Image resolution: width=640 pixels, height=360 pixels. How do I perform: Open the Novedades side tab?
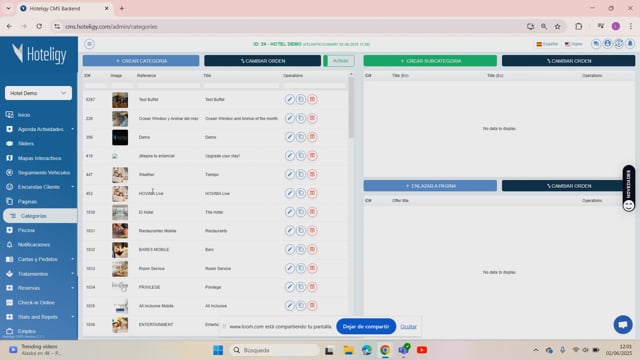click(x=629, y=188)
